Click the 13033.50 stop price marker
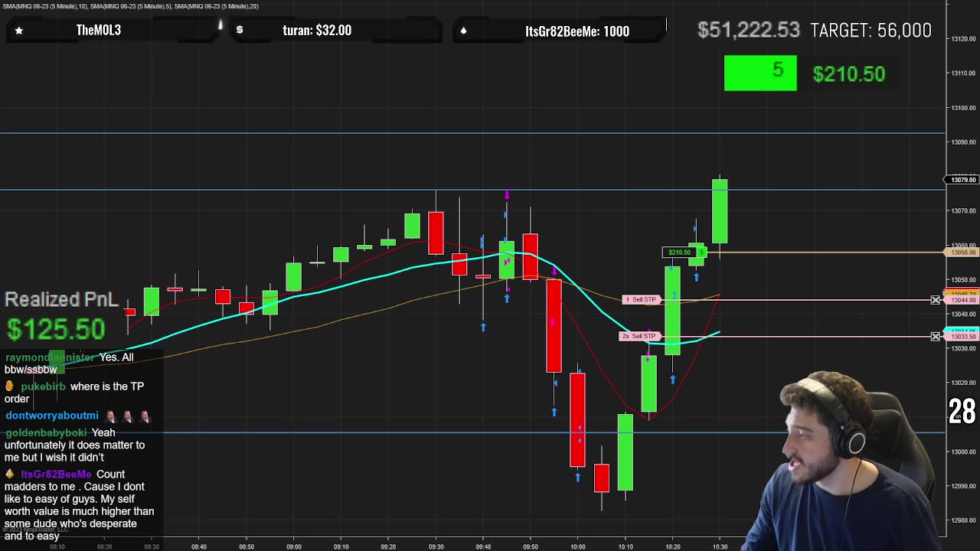 (x=962, y=337)
